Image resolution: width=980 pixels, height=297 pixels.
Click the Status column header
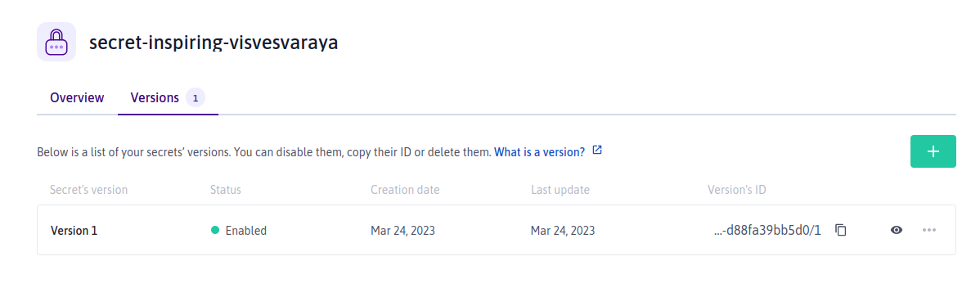[226, 190]
